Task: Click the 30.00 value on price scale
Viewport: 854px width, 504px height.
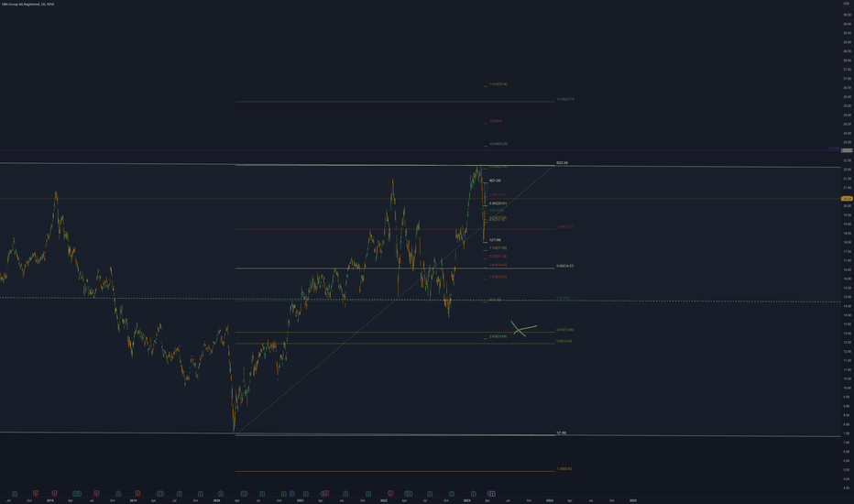Action: 847,24
